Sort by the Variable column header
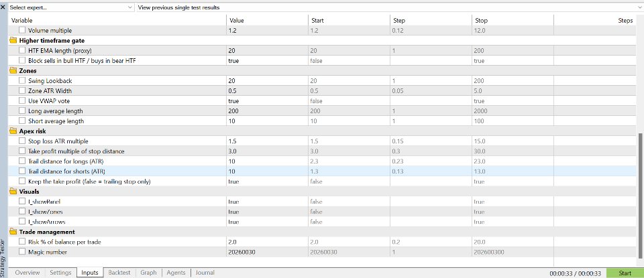 117,21
